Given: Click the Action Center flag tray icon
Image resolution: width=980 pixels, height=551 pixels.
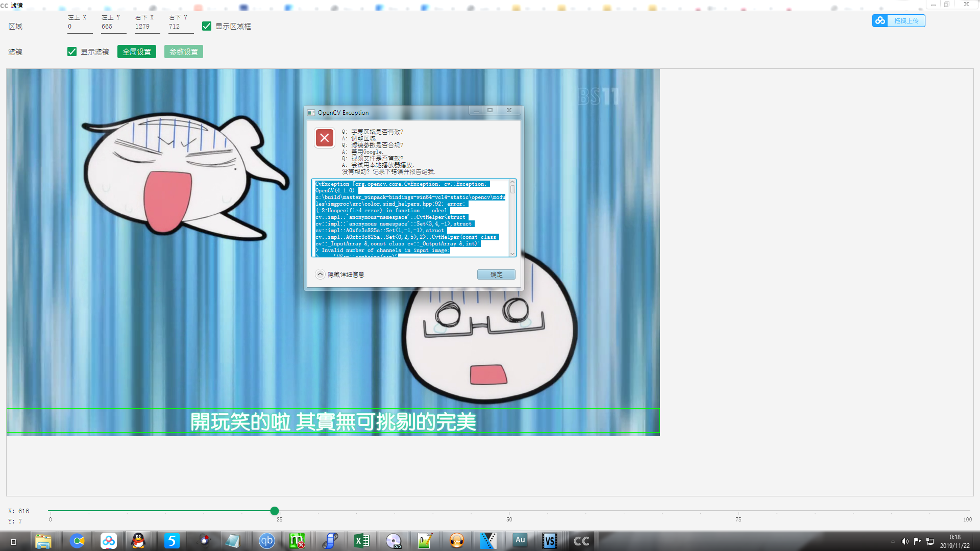Looking at the screenshot, I should (917, 541).
